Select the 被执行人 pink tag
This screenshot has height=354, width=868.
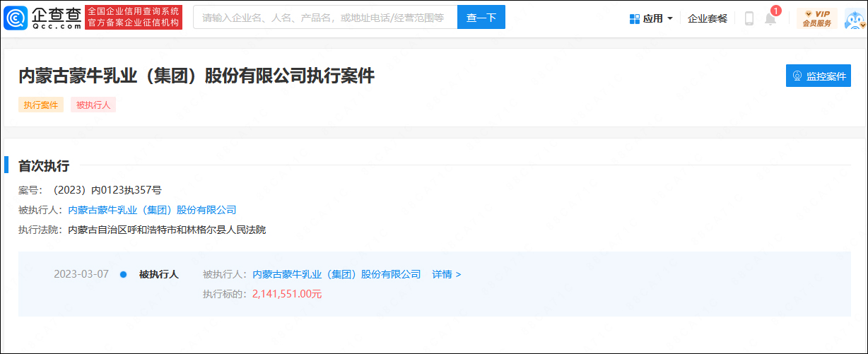click(x=93, y=105)
